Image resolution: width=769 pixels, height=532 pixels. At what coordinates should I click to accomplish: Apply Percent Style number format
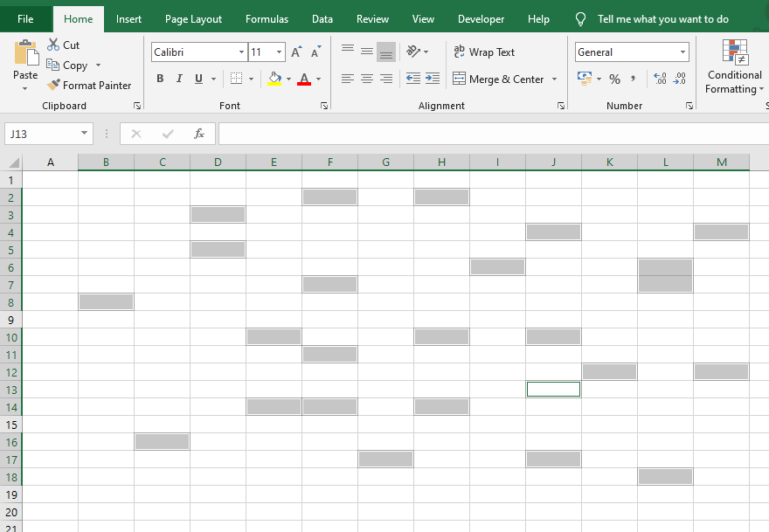tap(614, 79)
